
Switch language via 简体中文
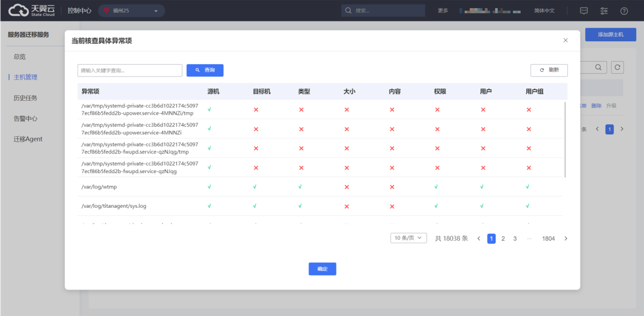[x=544, y=10]
